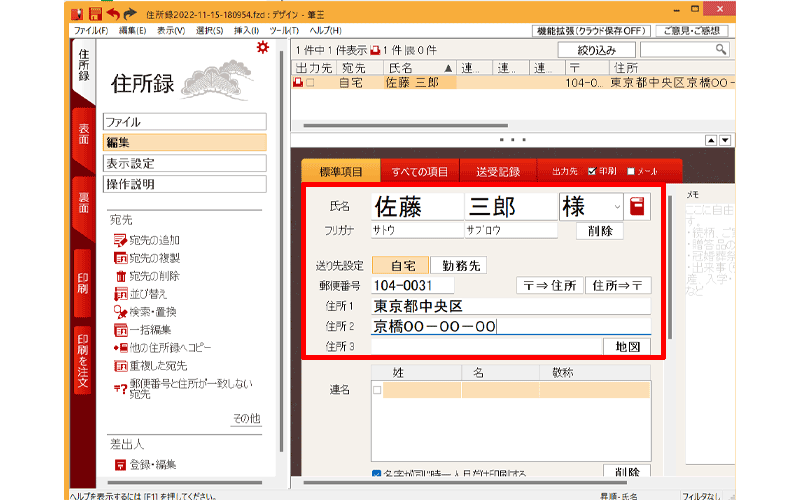Screen dimensions: 800x500
Task: Click その他 link in 宛先 section
Action: (247, 418)
